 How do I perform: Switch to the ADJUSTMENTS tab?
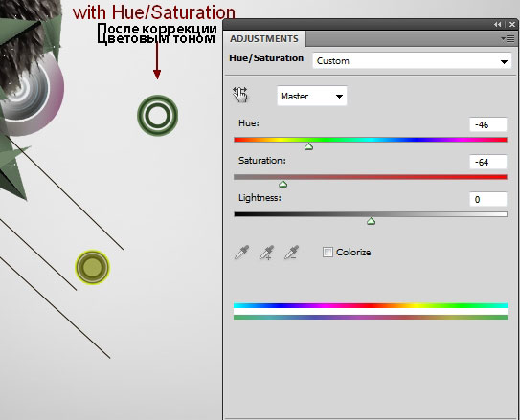(x=264, y=39)
